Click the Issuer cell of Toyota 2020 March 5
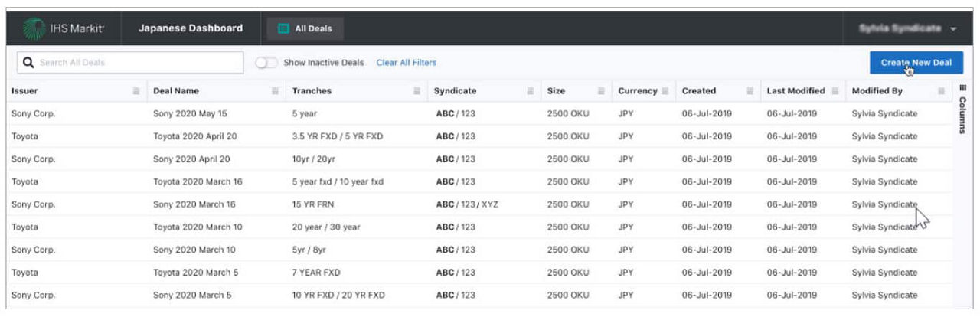The image size is (980, 317). [24, 273]
